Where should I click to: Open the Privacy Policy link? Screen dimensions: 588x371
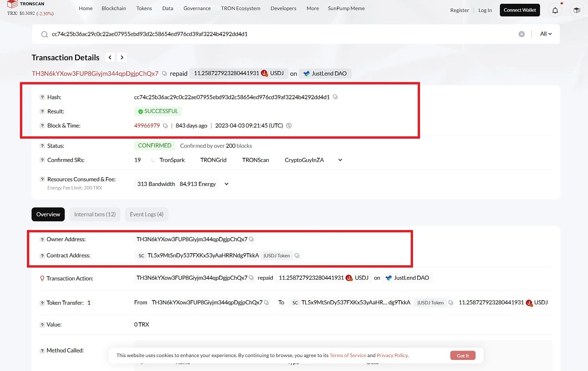click(x=392, y=355)
